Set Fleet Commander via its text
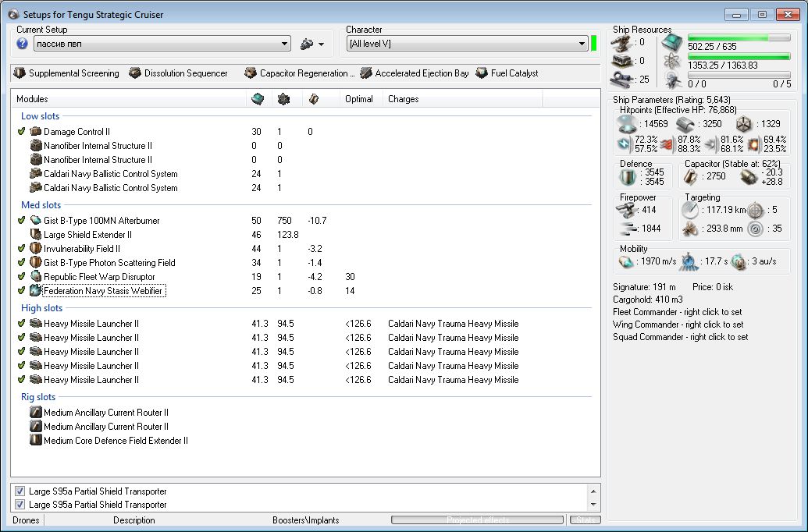This screenshot has width=808, height=532. coord(677,312)
